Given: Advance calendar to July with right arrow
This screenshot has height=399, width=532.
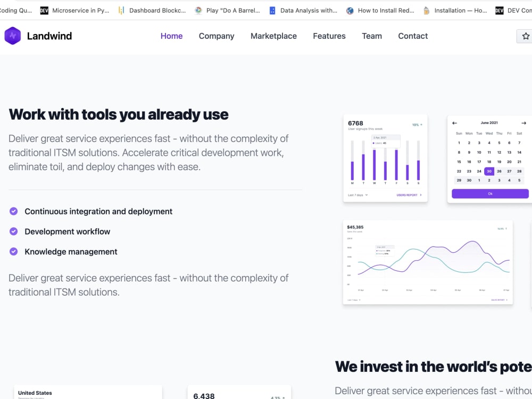Looking at the screenshot, I should pyautogui.click(x=523, y=123).
